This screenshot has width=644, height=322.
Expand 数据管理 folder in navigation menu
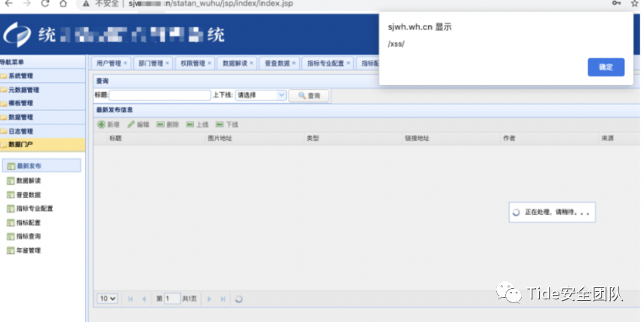click(x=43, y=118)
